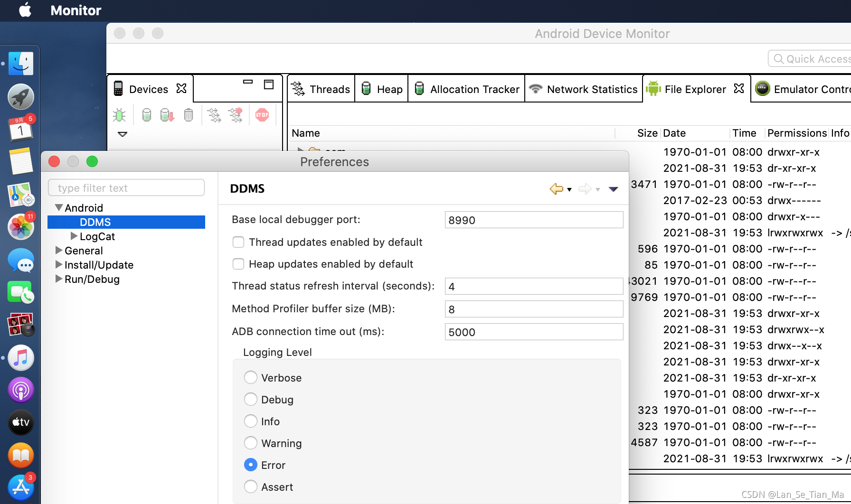
Task: Open Messages from the dock
Action: tap(21, 260)
